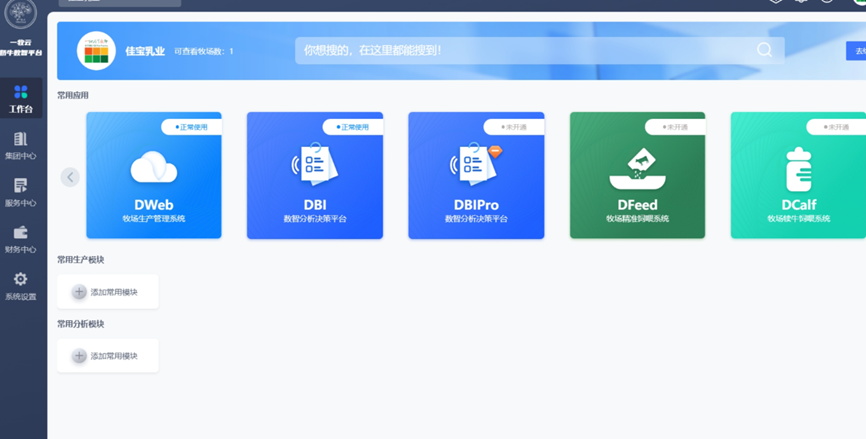Add a module under 常用分析模块
Screen dimensions: 866x439
click(107, 356)
